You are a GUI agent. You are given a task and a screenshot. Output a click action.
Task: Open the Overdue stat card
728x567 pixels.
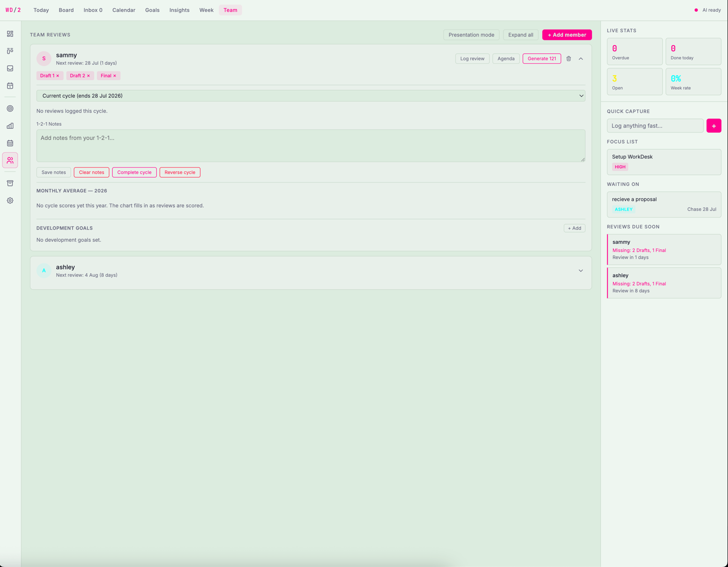pos(635,51)
